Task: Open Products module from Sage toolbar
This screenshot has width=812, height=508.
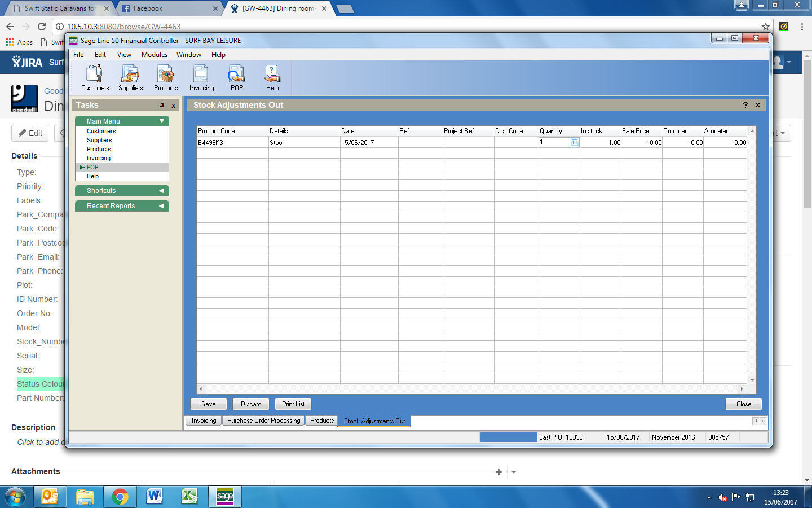Action: pyautogui.click(x=166, y=77)
